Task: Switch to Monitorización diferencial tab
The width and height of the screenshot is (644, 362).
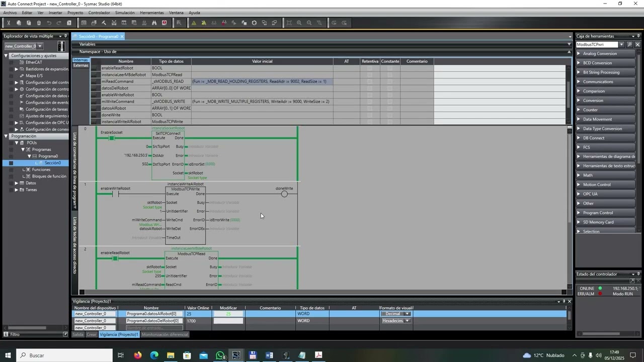Action: pyautogui.click(x=165, y=334)
